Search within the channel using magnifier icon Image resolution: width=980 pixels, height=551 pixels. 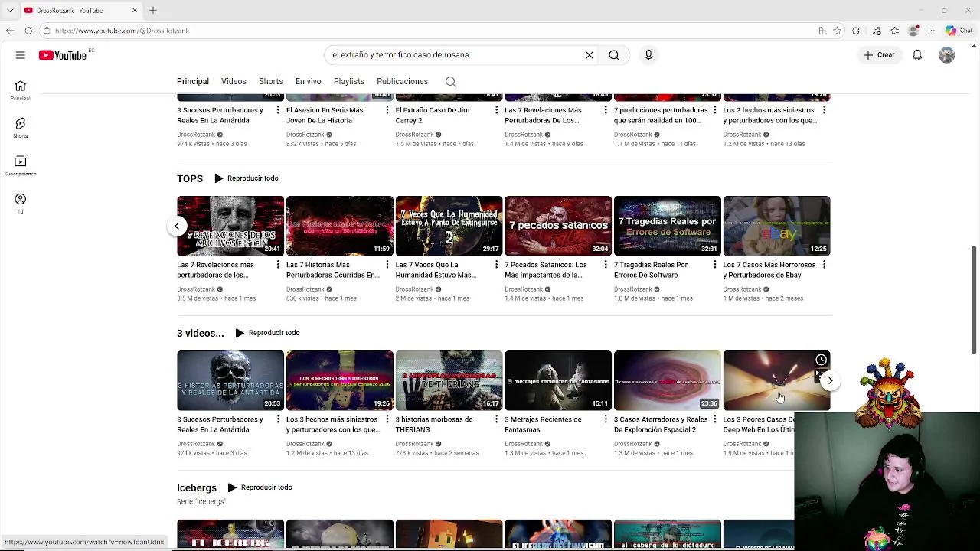click(x=450, y=81)
